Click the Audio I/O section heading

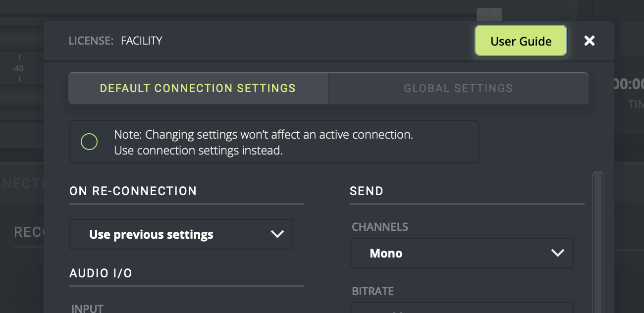pos(101,273)
